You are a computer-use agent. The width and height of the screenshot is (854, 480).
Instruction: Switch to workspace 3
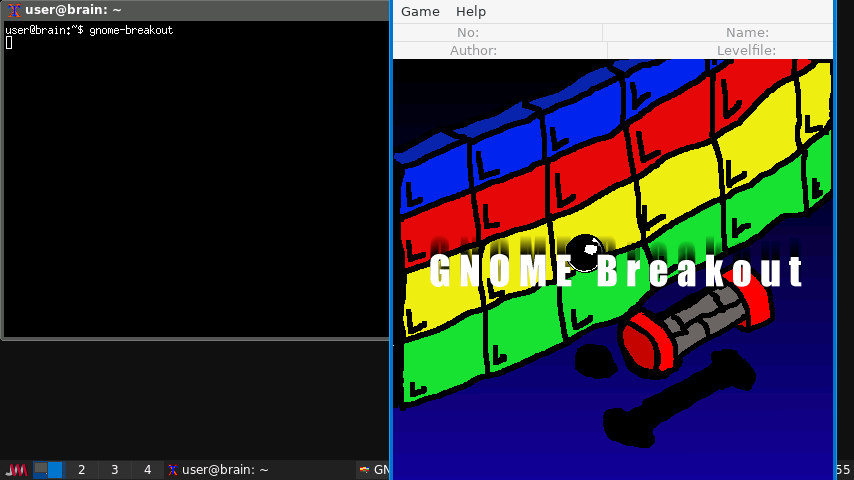click(114, 470)
